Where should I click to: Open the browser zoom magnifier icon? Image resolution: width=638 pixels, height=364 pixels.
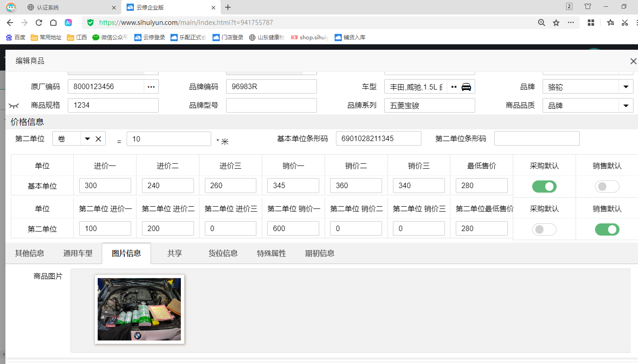541,23
